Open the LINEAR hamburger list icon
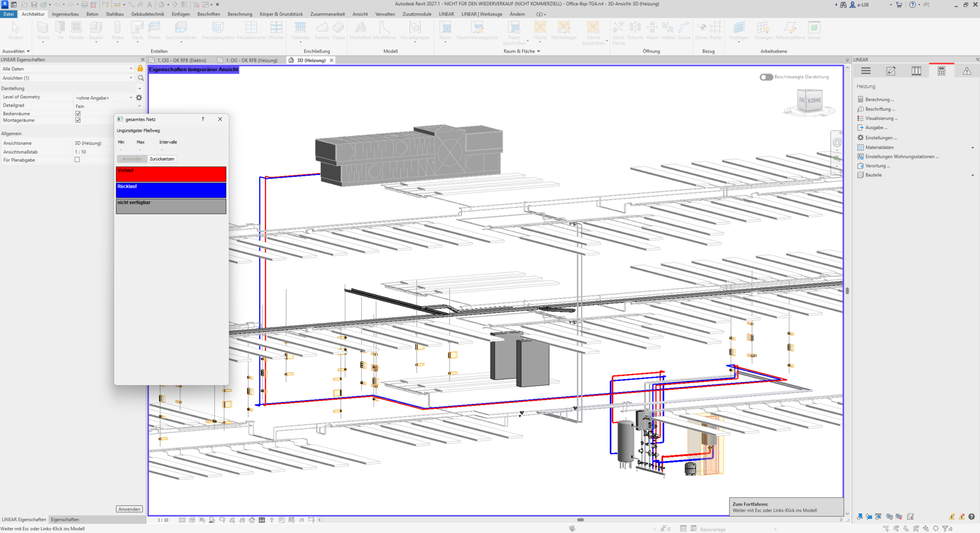Screen dimensions: 980x533 tap(865, 71)
